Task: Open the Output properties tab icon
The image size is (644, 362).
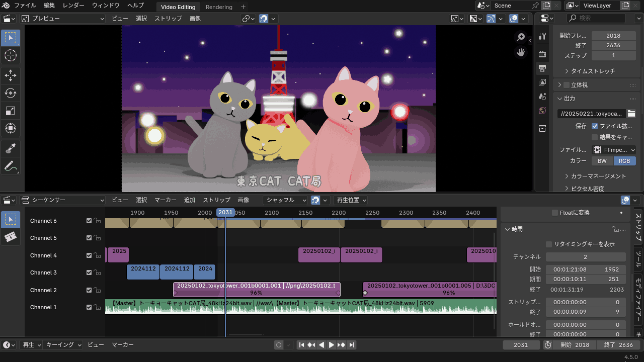Action: (542, 68)
